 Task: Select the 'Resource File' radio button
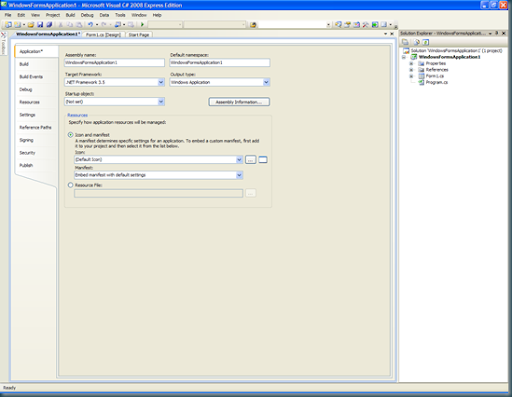70,185
